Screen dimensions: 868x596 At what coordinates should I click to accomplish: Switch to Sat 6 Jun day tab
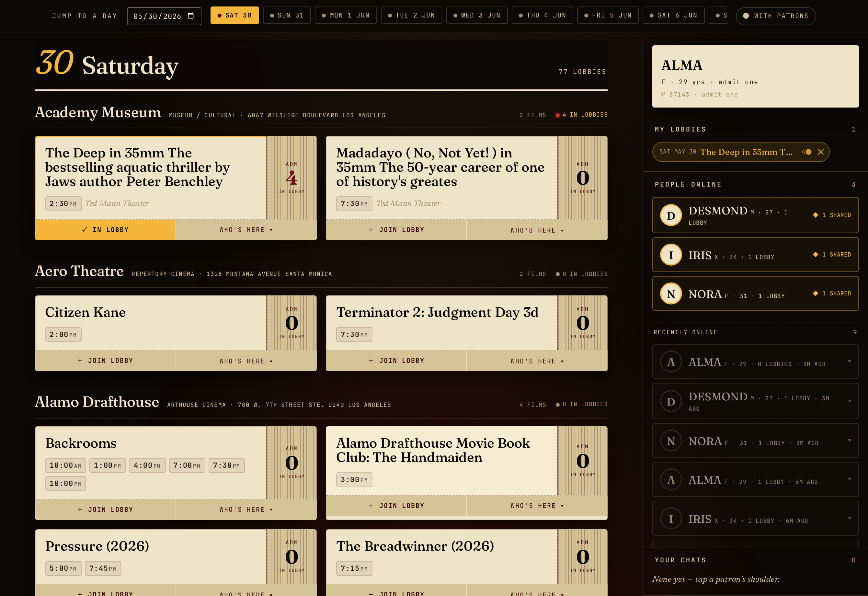(x=673, y=15)
